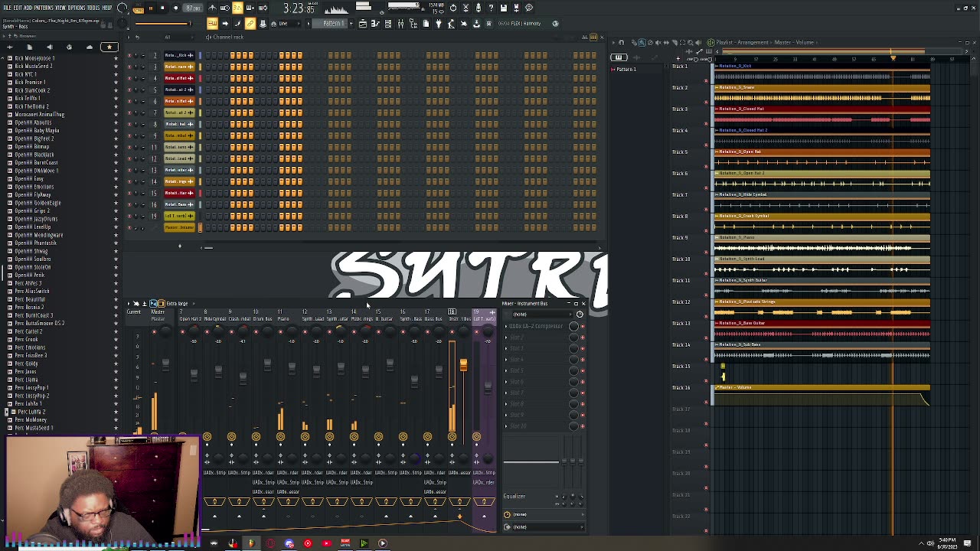Disable the UADx LA-2 Compressor slot
Image resolution: width=980 pixels, height=551 pixels.
(582, 327)
